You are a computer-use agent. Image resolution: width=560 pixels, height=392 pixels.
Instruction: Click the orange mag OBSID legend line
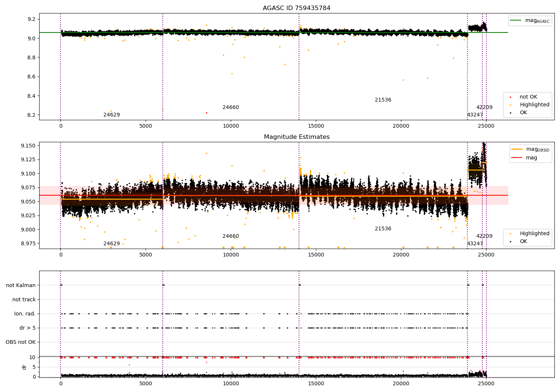517,149
